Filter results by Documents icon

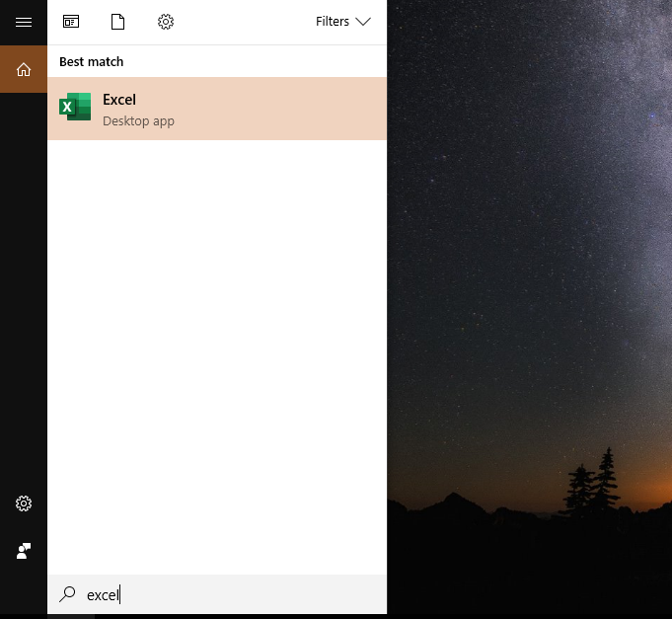click(x=118, y=22)
